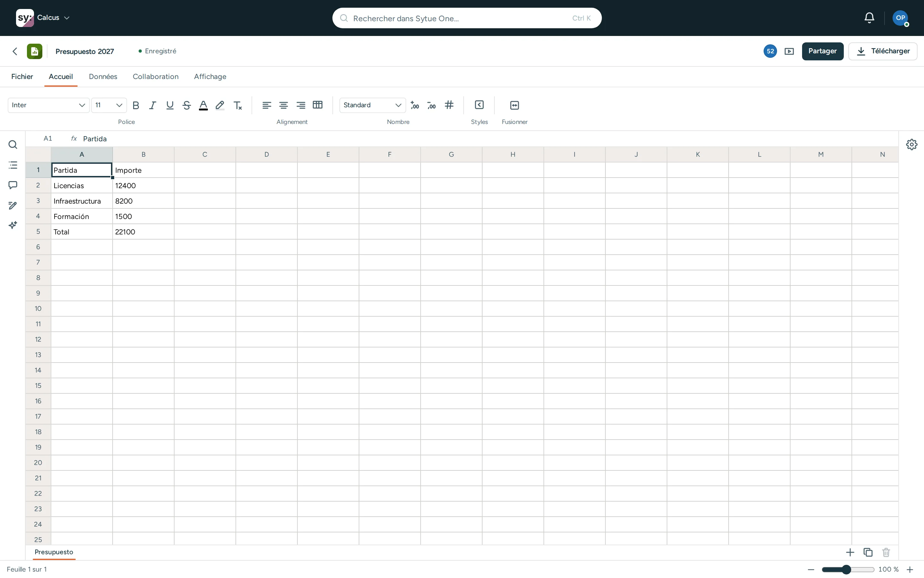Screen dimensions: 924x578
Task: Align text to the right
Action: click(x=301, y=105)
